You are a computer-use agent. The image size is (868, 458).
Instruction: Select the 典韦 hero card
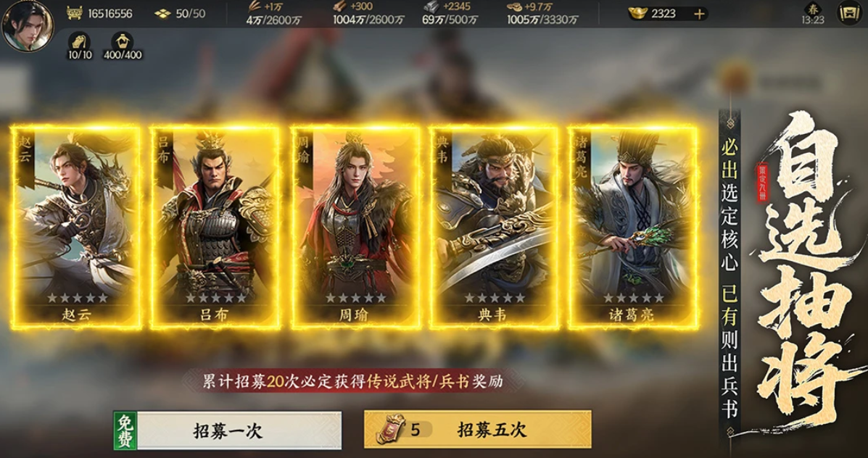click(494, 227)
